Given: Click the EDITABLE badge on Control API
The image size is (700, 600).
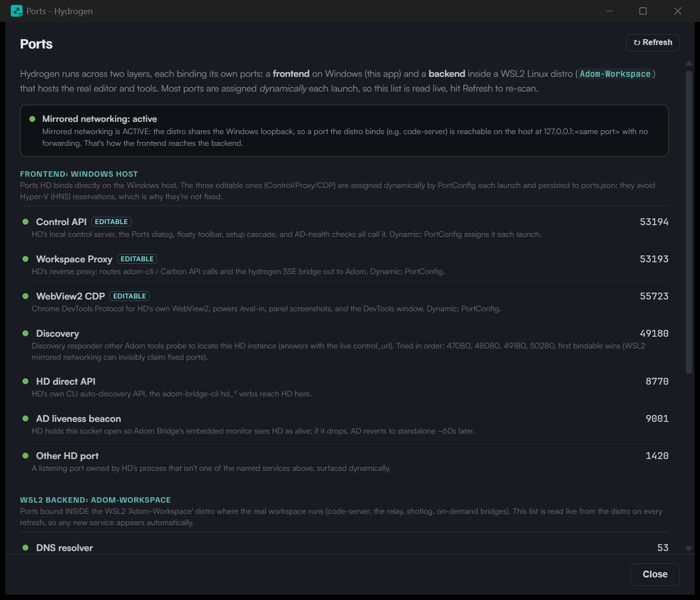Looking at the screenshot, I should [111, 222].
